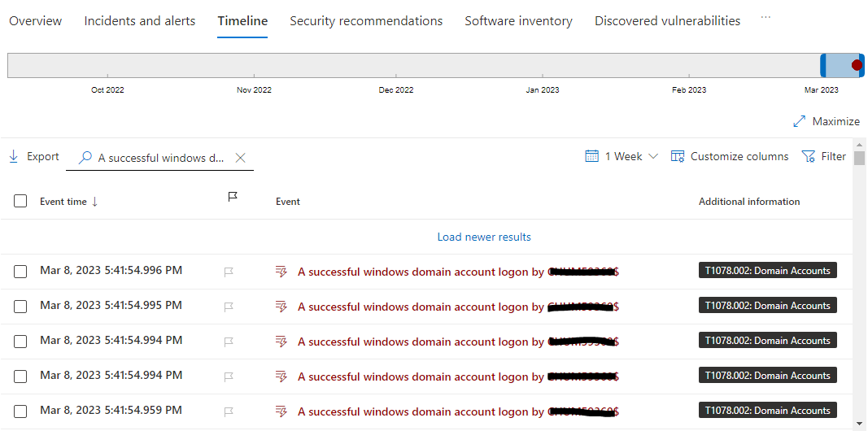This screenshot has height=431, width=868.
Task: Click the Maximize arrows icon
Action: (800, 122)
